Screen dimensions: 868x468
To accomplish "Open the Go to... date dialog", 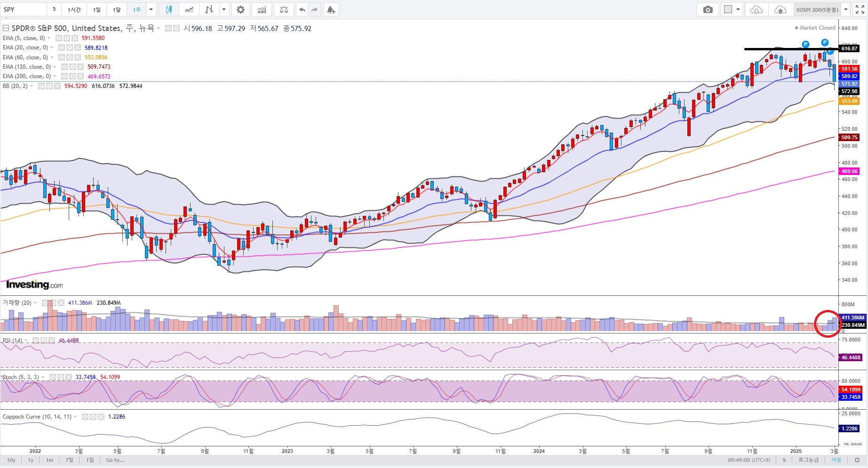I will 115,460.
